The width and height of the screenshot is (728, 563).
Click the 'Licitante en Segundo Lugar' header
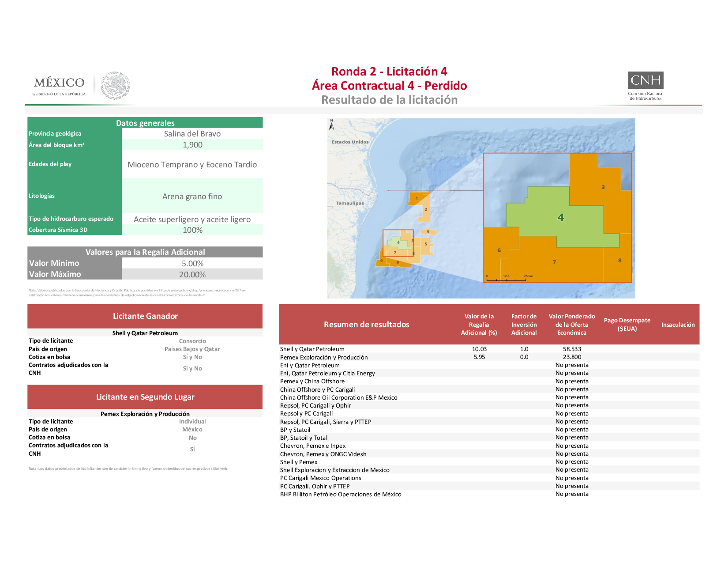pyautogui.click(x=145, y=397)
